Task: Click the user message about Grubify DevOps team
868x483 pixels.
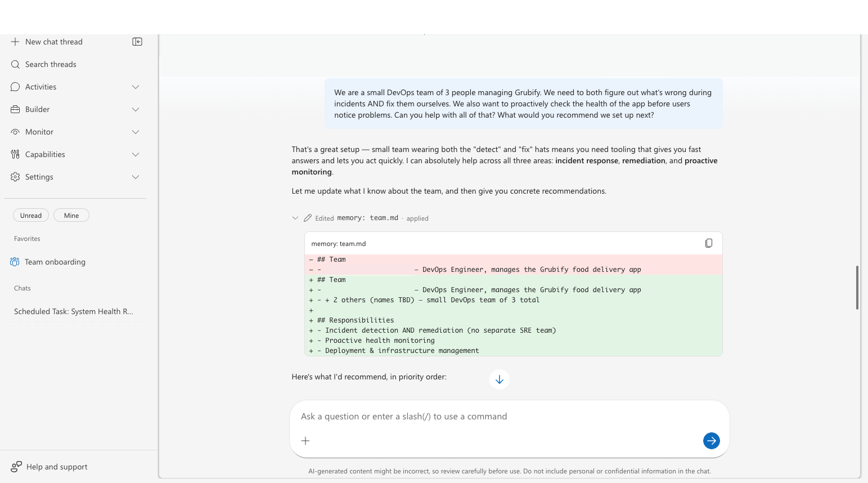Action: pos(524,104)
